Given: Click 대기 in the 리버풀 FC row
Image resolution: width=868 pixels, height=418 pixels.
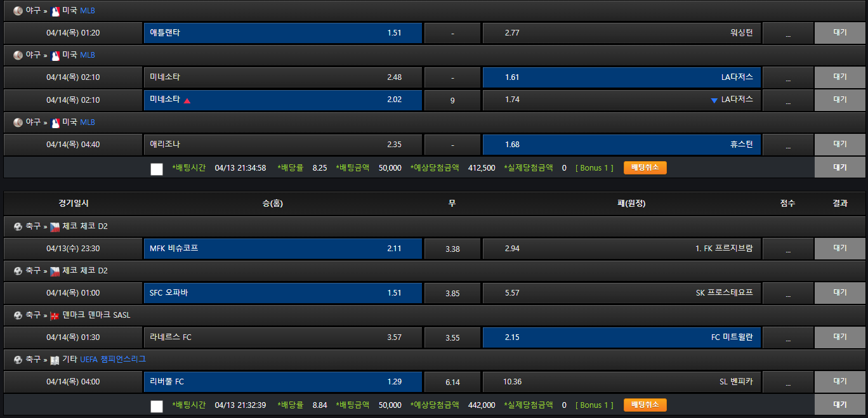Looking at the screenshot, I should pos(840,382).
